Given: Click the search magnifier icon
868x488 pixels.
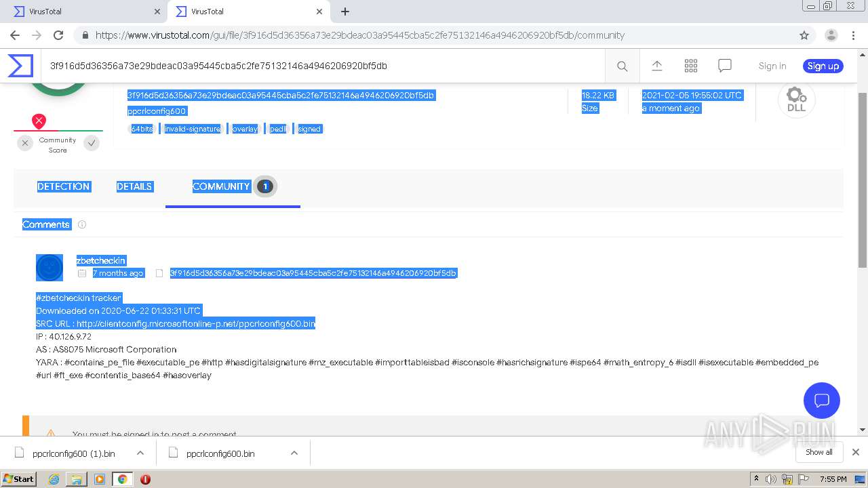Looking at the screenshot, I should point(622,66).
